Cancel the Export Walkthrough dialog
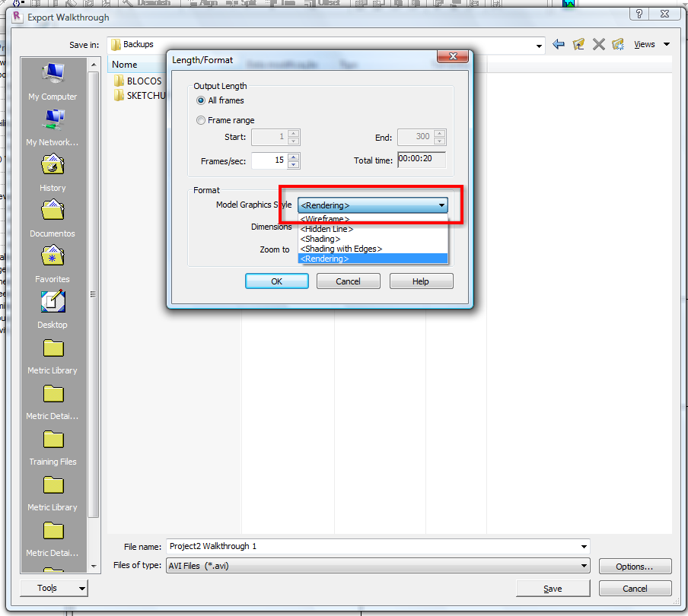This screenshot has height=616, width=688. [x=635, y=589]
